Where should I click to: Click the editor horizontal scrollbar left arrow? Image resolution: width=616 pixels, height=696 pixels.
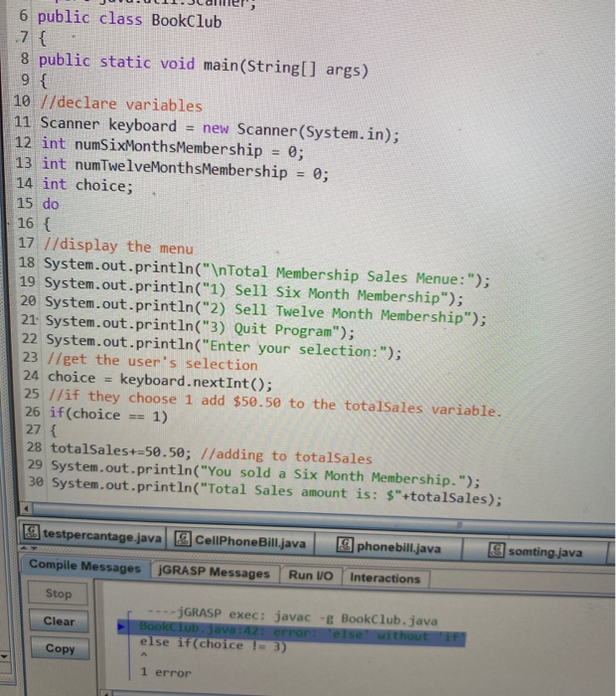coord(26,508)
